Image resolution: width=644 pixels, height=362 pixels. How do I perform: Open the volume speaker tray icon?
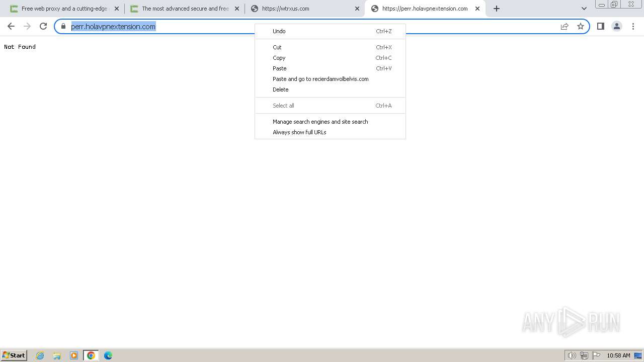(x=572, y=355)
